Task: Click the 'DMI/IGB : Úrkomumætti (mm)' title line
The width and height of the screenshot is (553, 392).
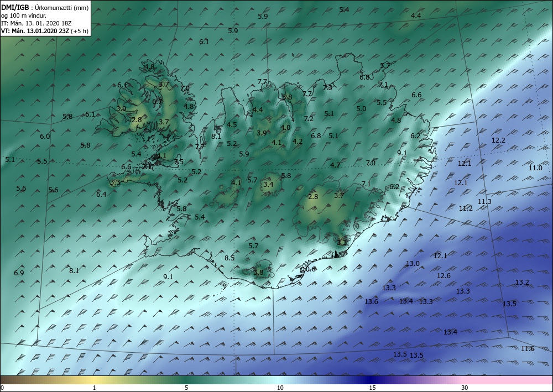Action: click(45, 7)
